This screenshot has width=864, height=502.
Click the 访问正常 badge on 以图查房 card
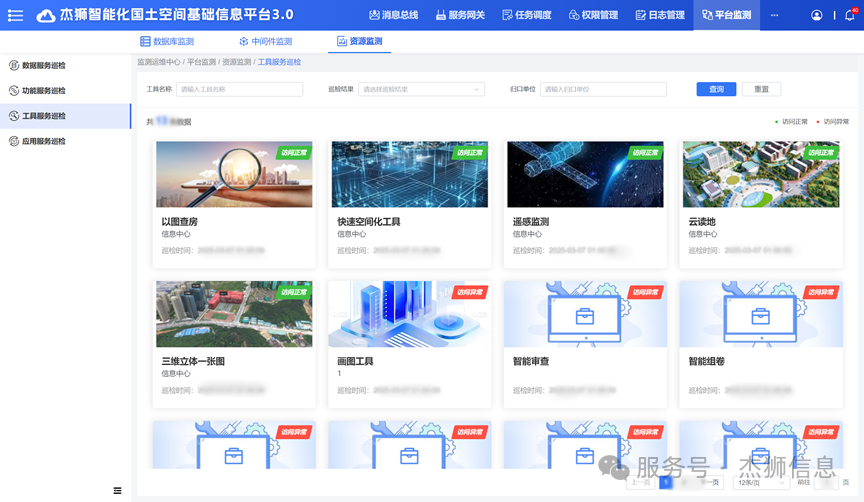pyautogui.click(x=294, y=153)
